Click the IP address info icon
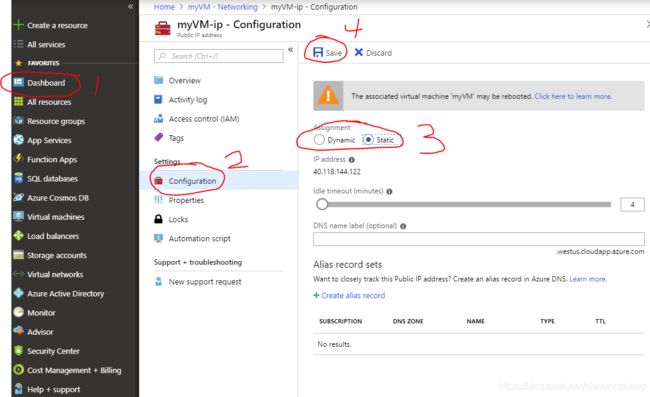This screenshot has width=650, height=397. (352, 160)
